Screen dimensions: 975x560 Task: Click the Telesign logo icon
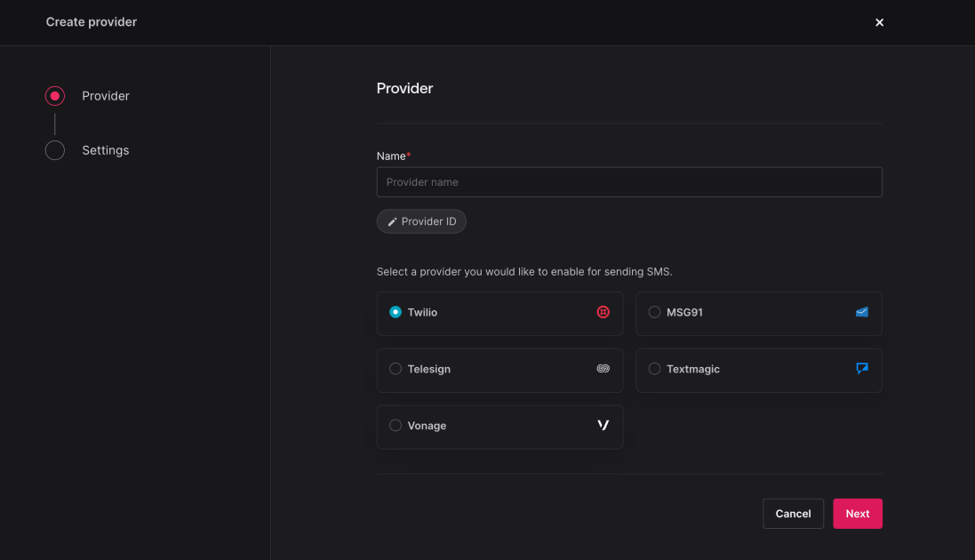click(x=603, y=368)
